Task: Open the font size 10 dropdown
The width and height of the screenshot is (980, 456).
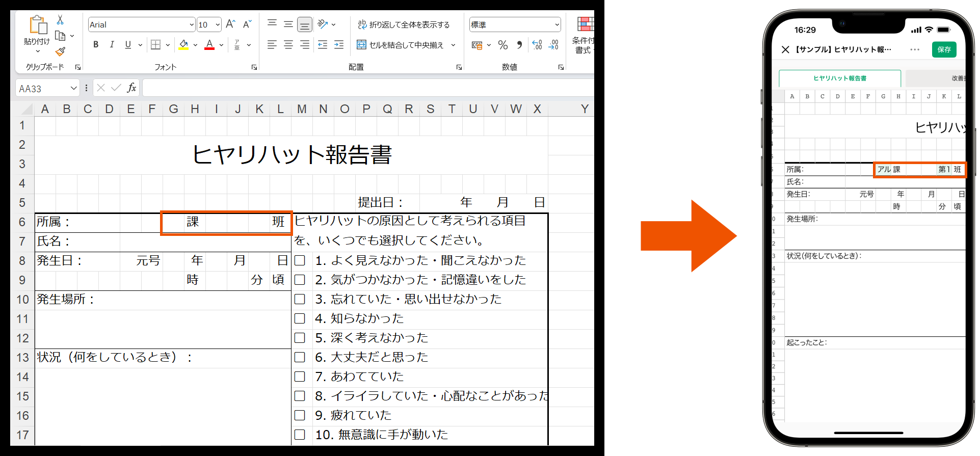Action: (218, 24)
